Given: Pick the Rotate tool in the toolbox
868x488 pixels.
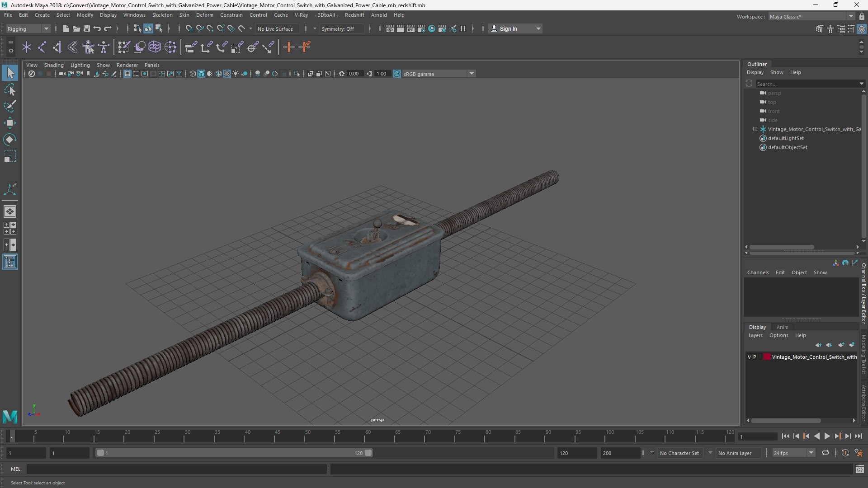Looking at the screenshot, I should pyautogui.click(x=10, y=140).
